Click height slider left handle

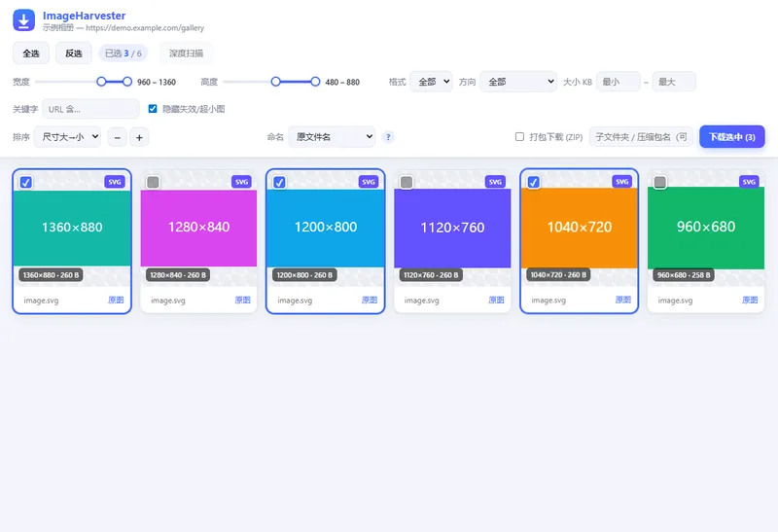(x=276, y=82)
